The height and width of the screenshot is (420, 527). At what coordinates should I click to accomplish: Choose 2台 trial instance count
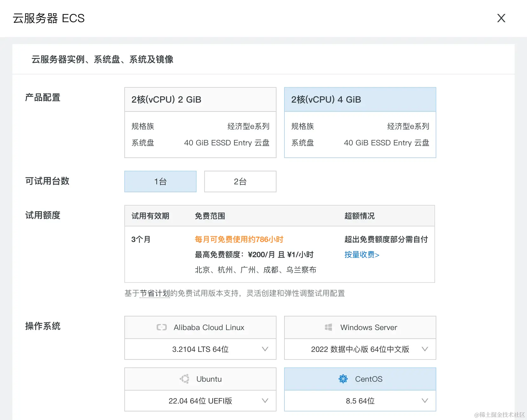tap(240, 181)
